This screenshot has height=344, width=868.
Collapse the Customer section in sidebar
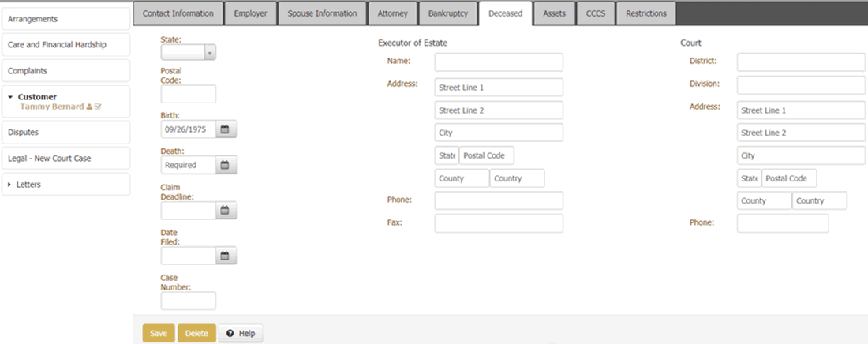coord(9,97)
